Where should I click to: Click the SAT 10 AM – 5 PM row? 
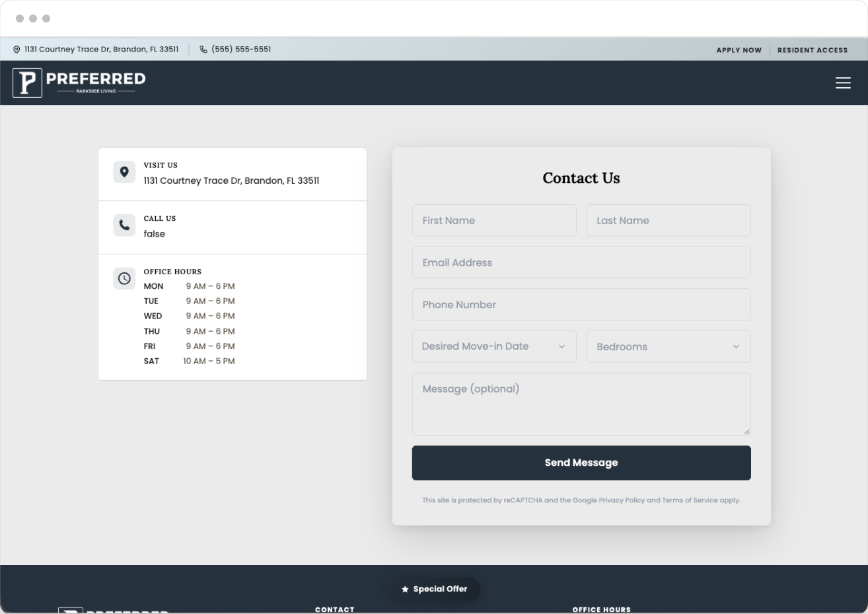[190, 361]
